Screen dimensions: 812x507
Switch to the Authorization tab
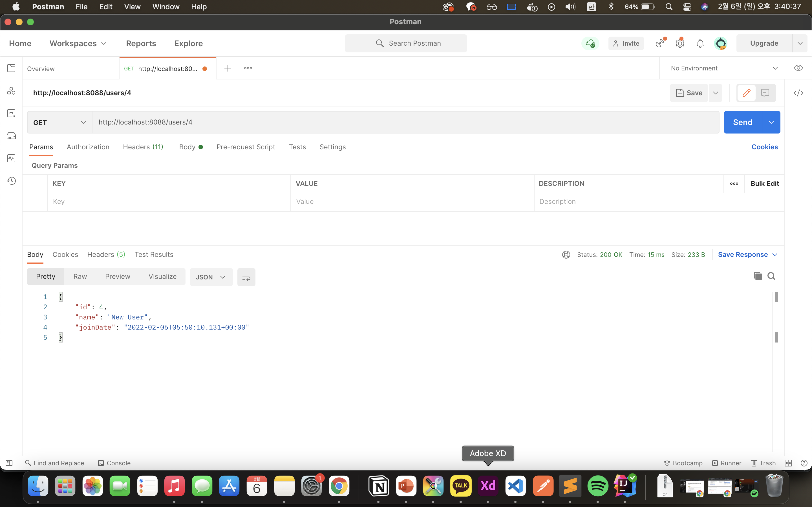tap(88, 147)
